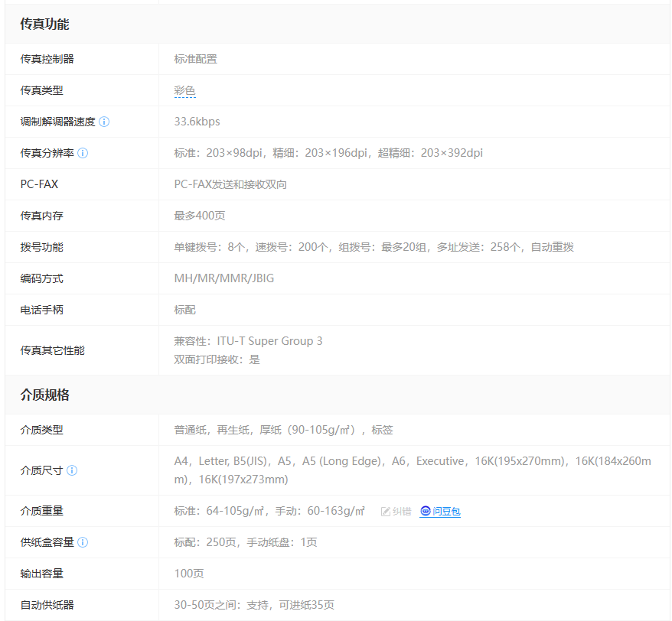
Task: Click the PC-FAX发送和接收双向 value text
Action: click(x=230, y=184)
